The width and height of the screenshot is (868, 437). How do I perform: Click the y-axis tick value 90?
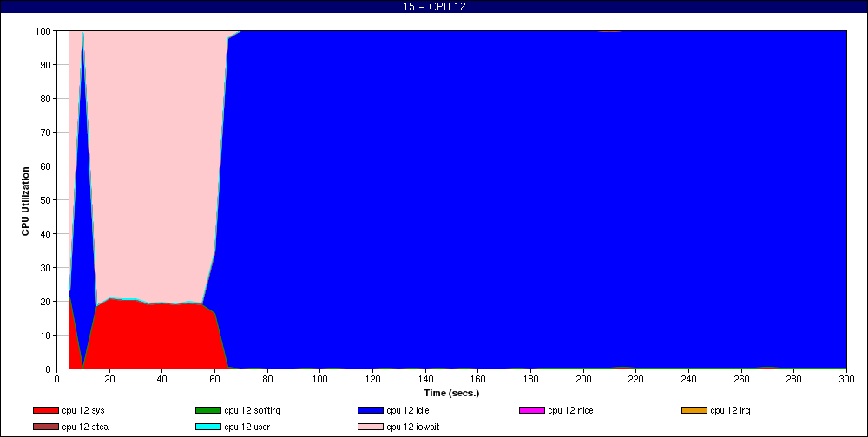pyautogui.click(x=46, y=65)
